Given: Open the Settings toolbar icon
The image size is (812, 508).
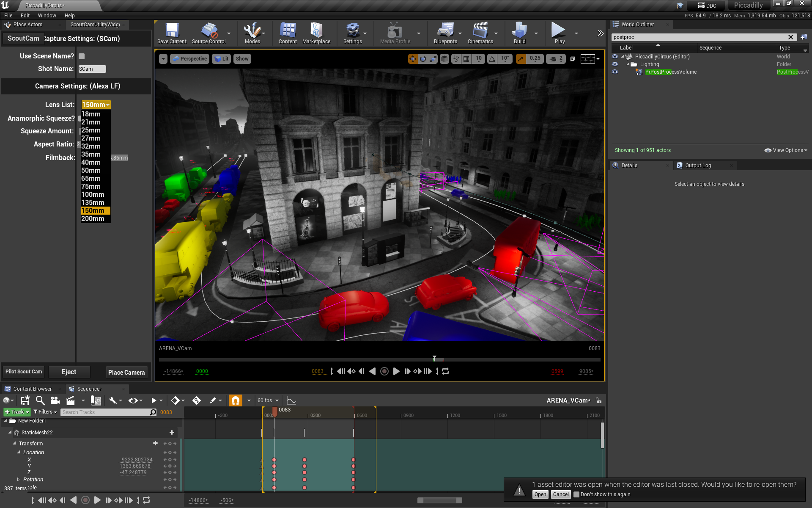Looking at the screenshot, I should coord(352,33).
